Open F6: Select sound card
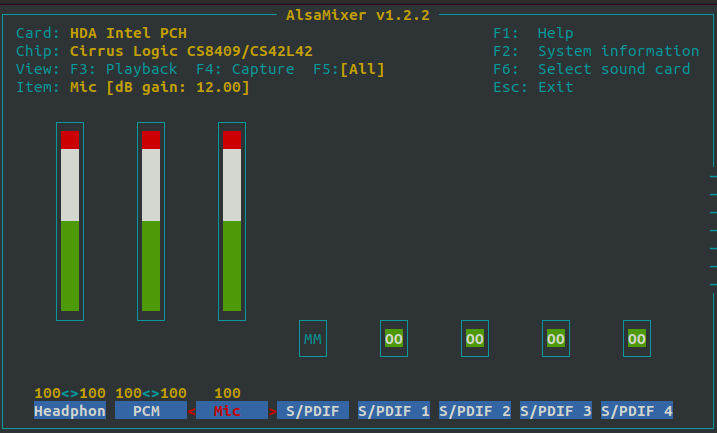The width and height of the screenshot is (717, 433). pyautogui.click(x=592, y=69)
